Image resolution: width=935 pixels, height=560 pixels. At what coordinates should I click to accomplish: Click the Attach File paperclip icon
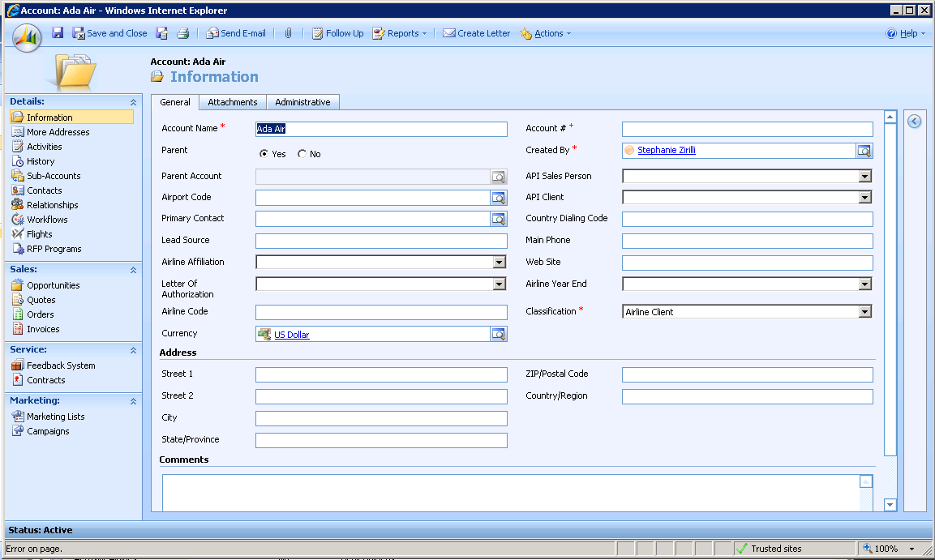288,33
